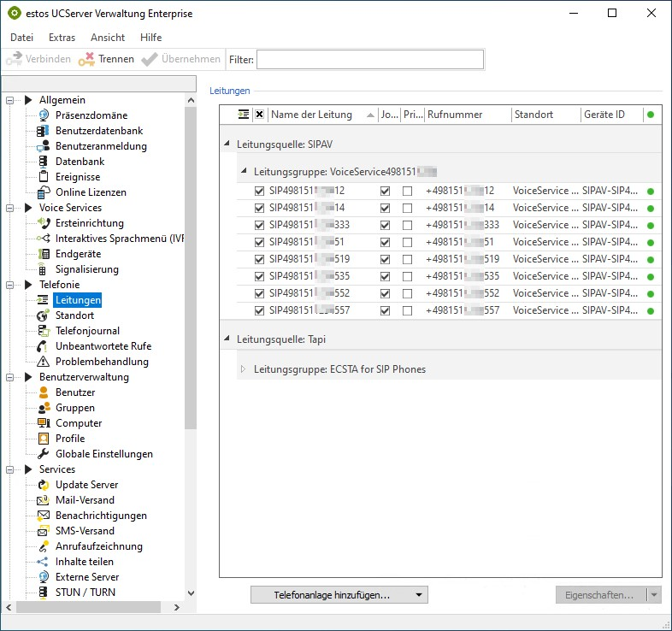Screen dimensions: 672x631
Task: Expand Leitungsgruppe ECSTA for SIP Phones
Action: (243, 369)
